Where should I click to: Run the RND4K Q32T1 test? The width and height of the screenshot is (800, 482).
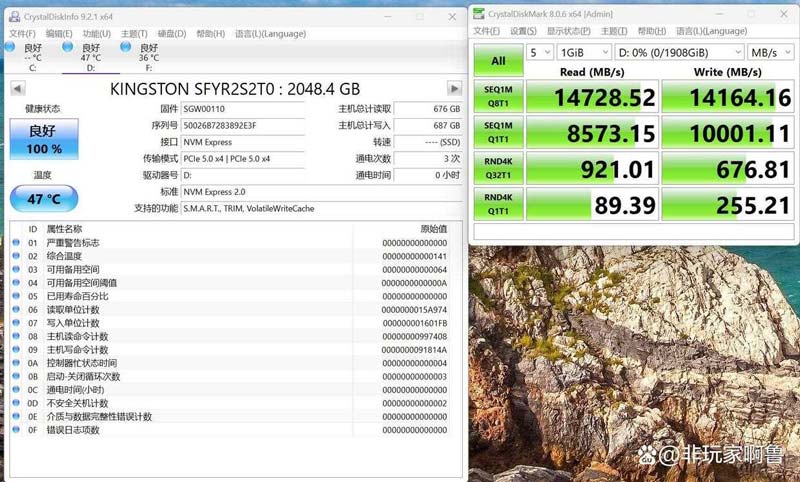coord(498,168)
